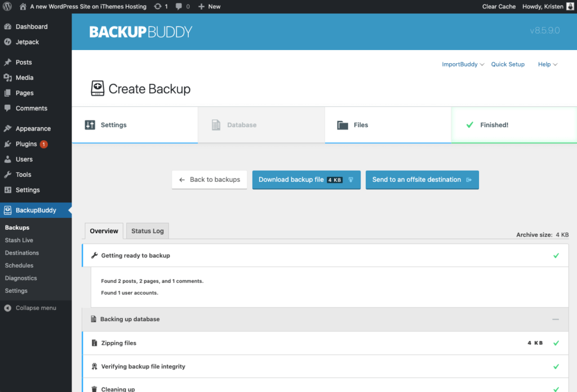Open BackupBuddy Settings submenu item
Image resolution: width=577 pixels, height=392 pixels.
16,291
